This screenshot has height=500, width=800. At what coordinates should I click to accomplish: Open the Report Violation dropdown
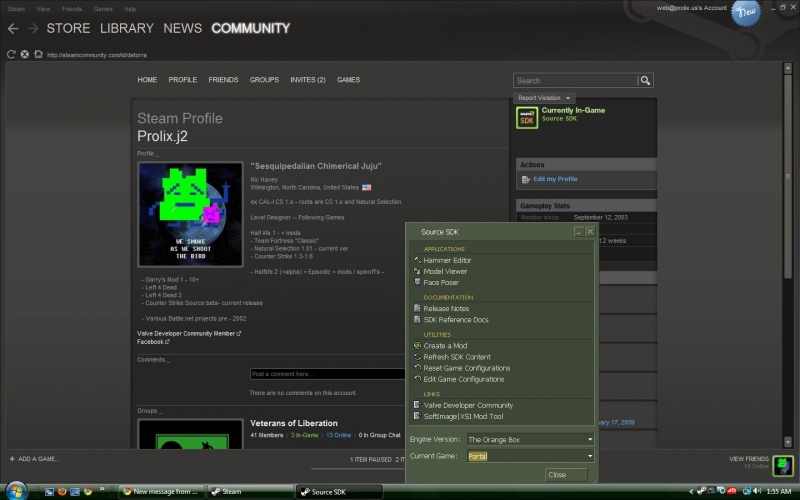[x=544, y=98]
